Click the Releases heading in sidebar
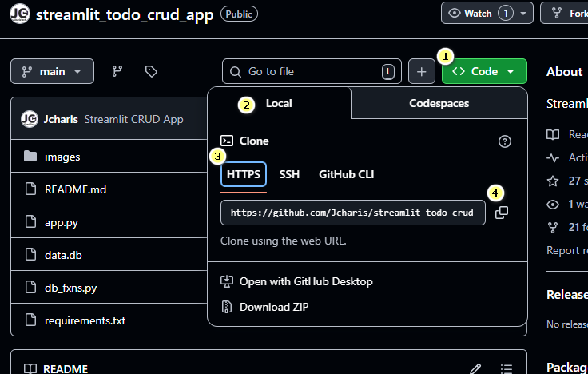Viewport: 588px width, 374px height. pyautogui.click(x=567, y=294)
